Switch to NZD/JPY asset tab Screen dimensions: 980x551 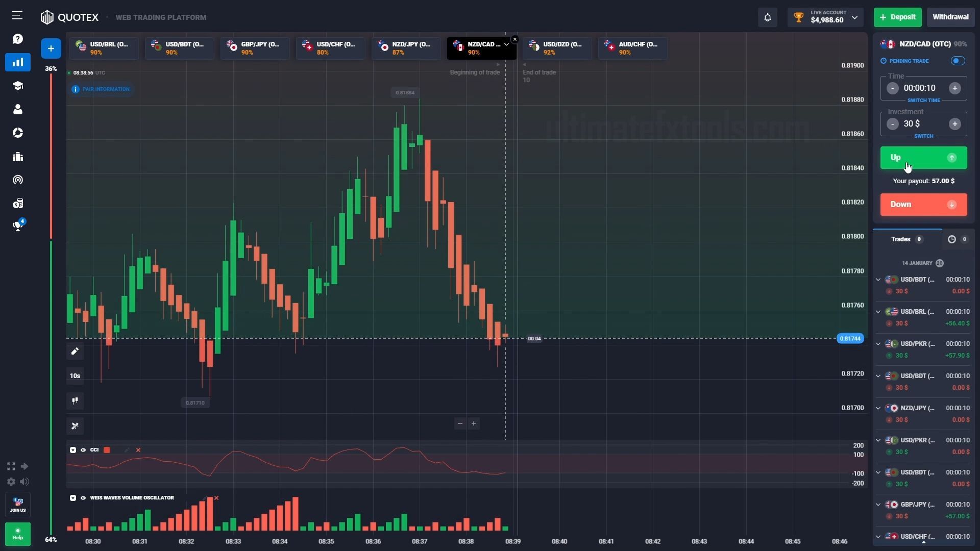point(406,48)
